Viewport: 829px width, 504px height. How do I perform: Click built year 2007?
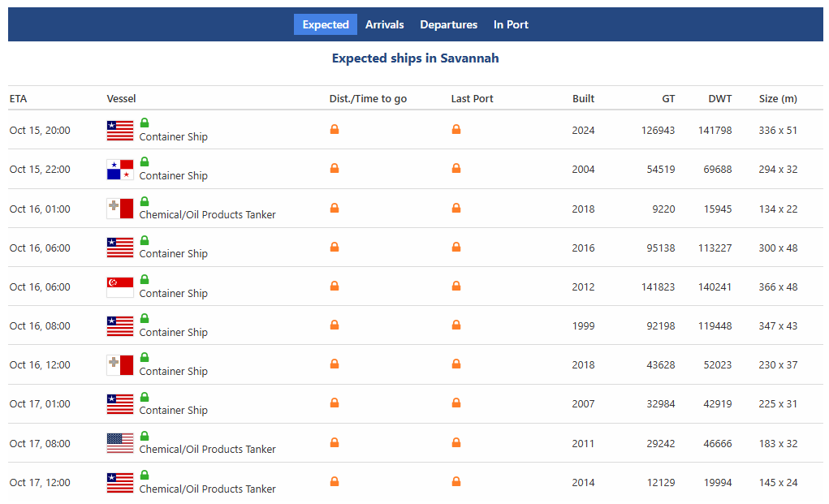coord(583,403)
